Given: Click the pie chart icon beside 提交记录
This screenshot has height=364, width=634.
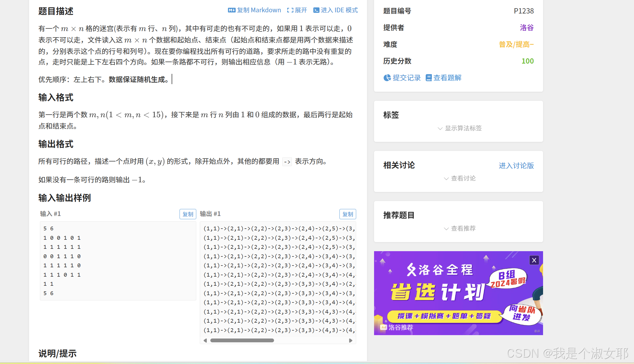Looking at the screenshot, I should tap(387, 78).
